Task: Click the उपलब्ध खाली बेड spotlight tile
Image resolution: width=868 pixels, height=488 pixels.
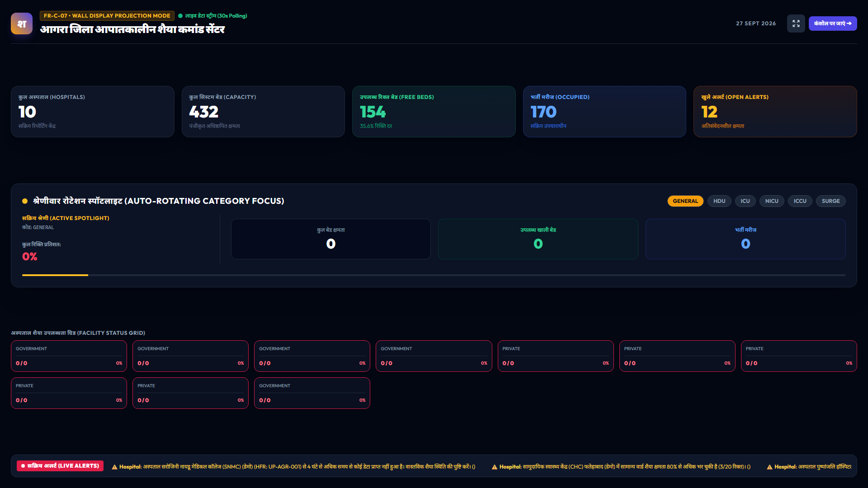Action: tap(538, 239)
